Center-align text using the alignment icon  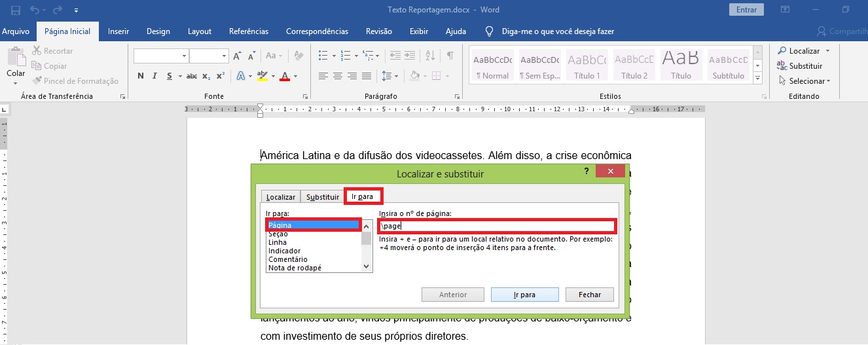click(x=338, y=76)
